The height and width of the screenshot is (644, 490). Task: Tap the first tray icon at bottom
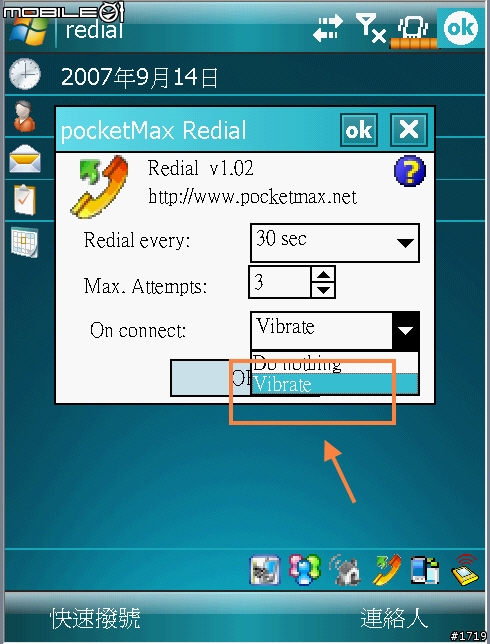click(x=265, y=570)
